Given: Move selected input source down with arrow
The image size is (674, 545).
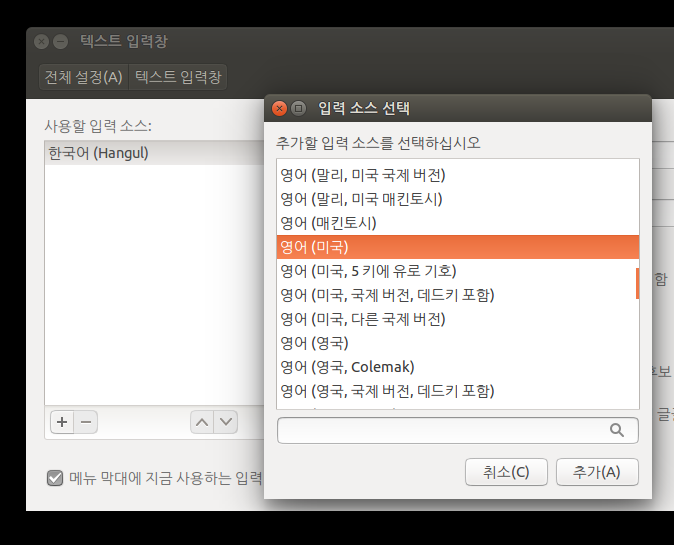Looking at the screenshot, I should click(x=226, y=422).
